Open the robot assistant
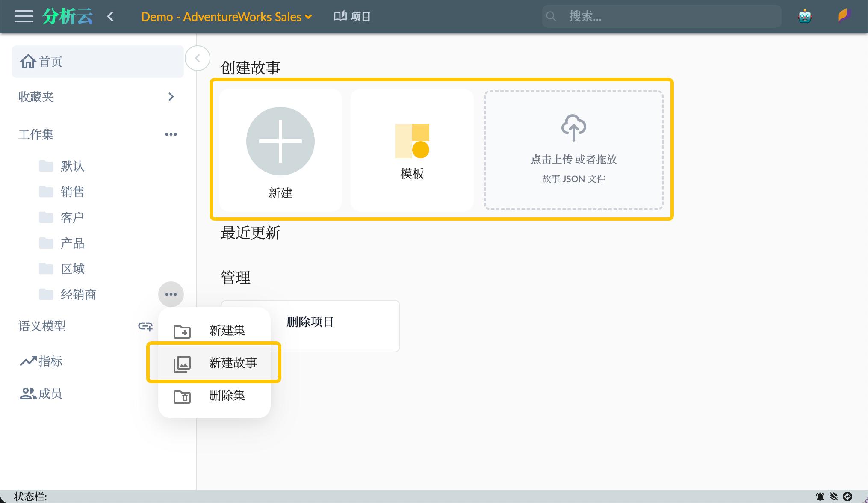The height and width of the screenshot is (503, 868). pyautogui.click(x=805, y=16)
